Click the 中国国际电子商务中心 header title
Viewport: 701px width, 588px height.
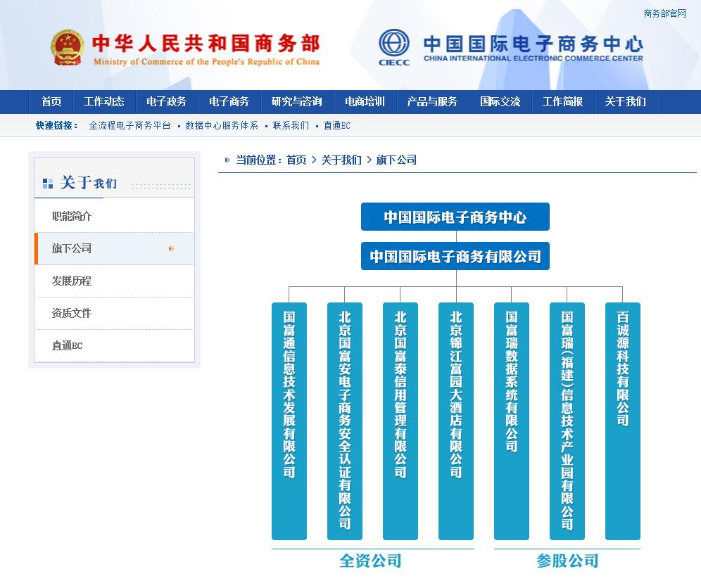click(533, 44)
